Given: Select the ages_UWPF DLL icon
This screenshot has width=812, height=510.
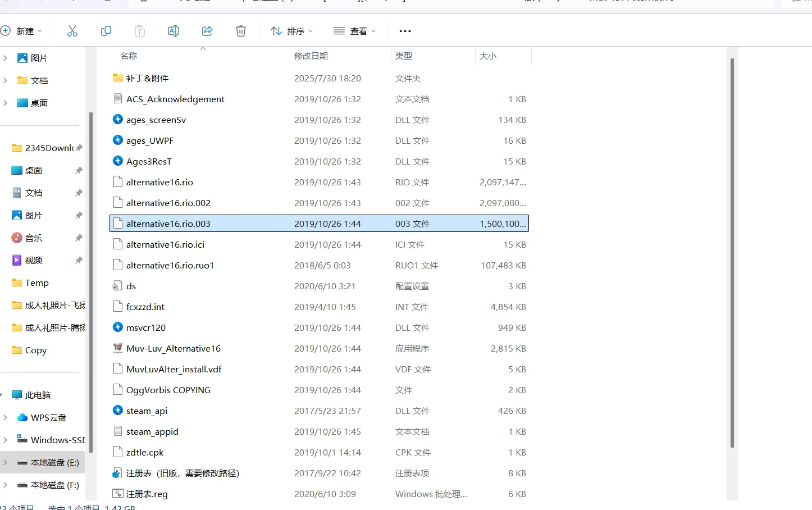Looking at the screenshot, I should coord(118,140).
